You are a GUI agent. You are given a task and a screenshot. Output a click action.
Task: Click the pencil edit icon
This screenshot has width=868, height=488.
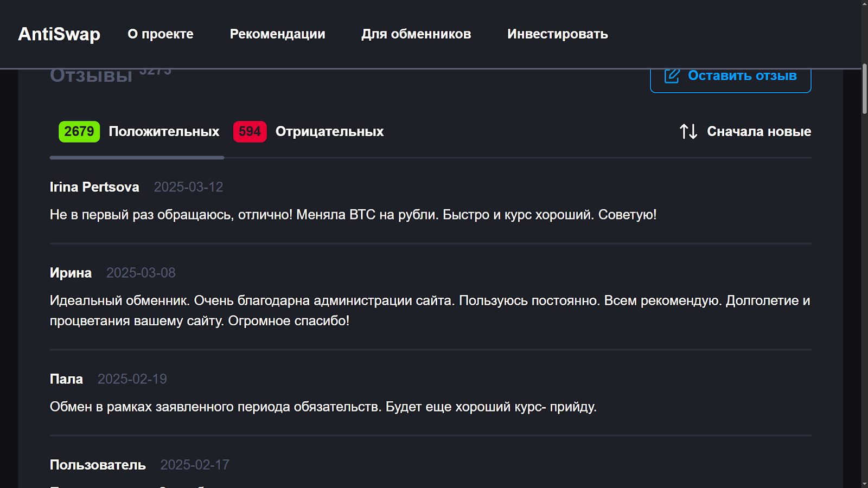[672, 76]
